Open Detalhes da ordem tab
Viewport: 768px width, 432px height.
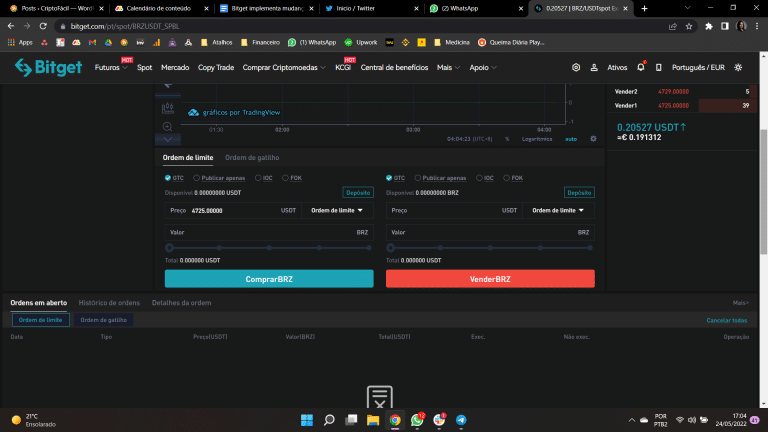tap(181, 303)
